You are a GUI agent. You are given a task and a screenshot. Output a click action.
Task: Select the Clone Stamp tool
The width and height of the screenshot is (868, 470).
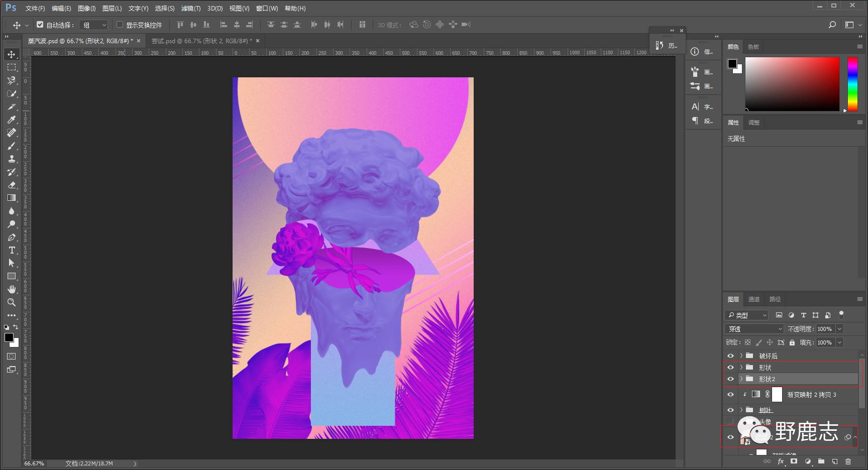click(12, 159)
